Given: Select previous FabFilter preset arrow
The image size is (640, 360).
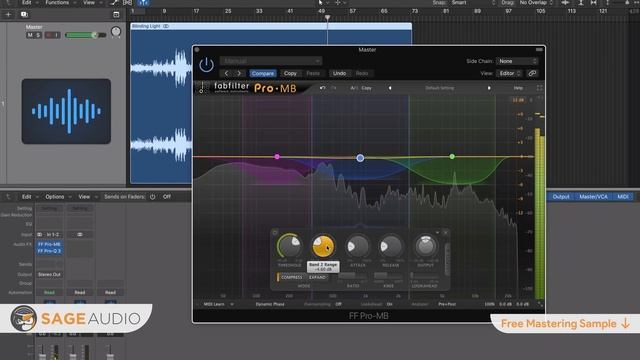Looking at the screenshot, I should point(390,88).
